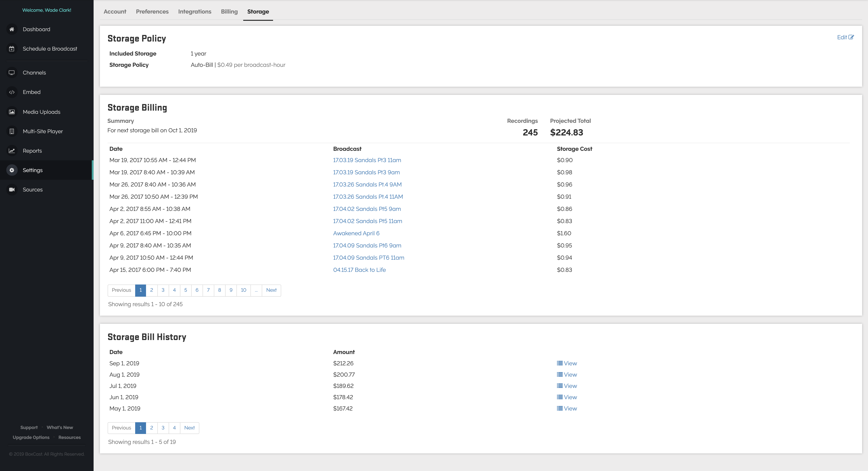Click the Media Uploads image icon
This screenshot has width=868, height=471.
[12, 112]
